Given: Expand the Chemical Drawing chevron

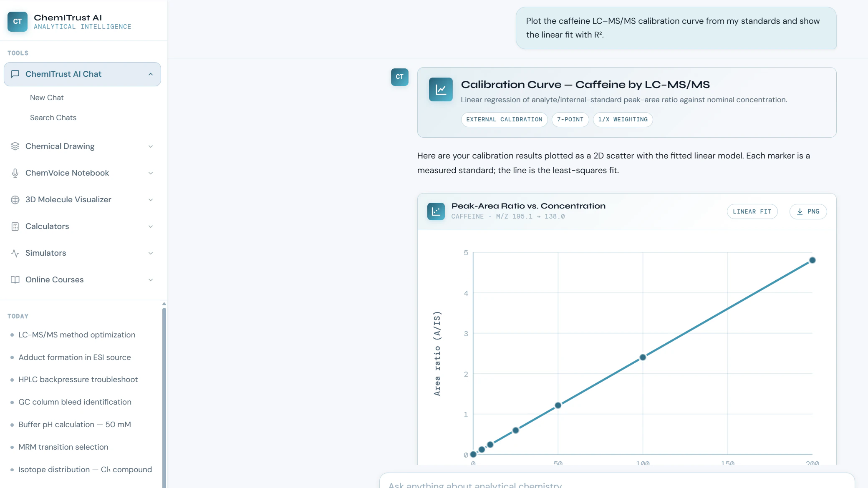Looking at the screenshot, I should pos(151,146).
